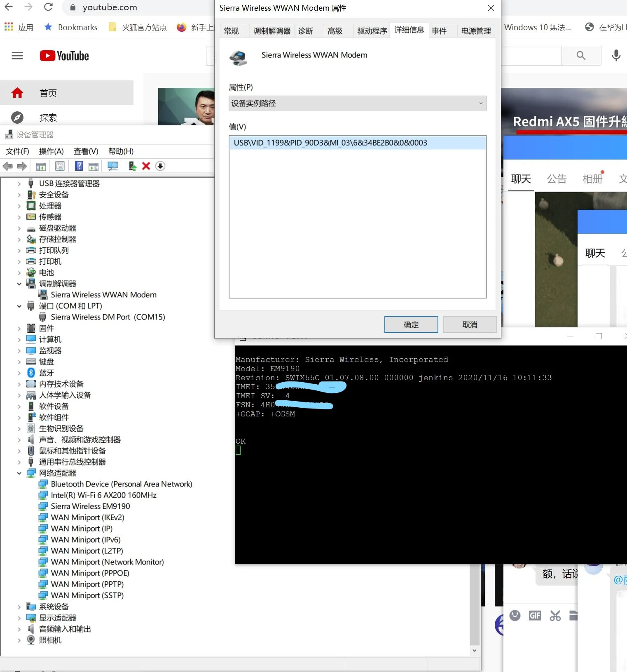The width and height of the screenshot is (627, 672).
Task: Switch to the 驱动程序 tab
Action: 372,31
